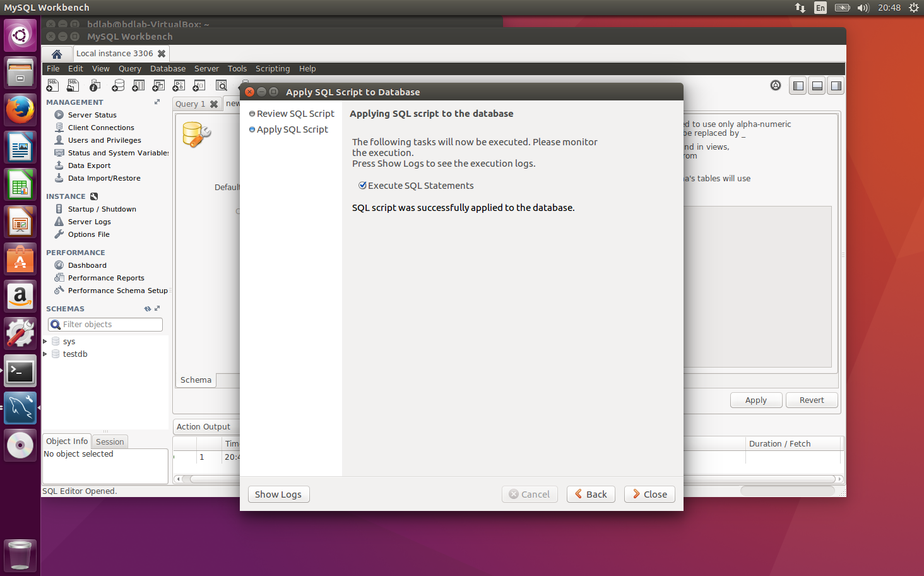
Task: Create a new function from the toolbar
Action: tap(199, 85)
